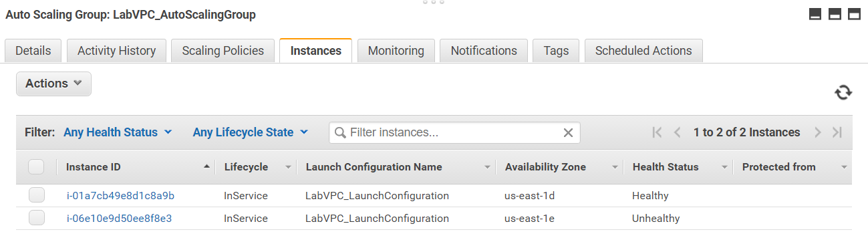Switch to the Activity History tab
This screenshot has height=246, width=868.
tap(116, 51)
